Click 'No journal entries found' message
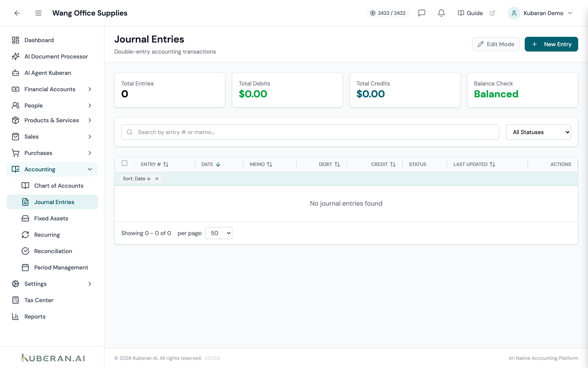The height and width of the screenshot is (368, 588). click(x=346, y=203)
